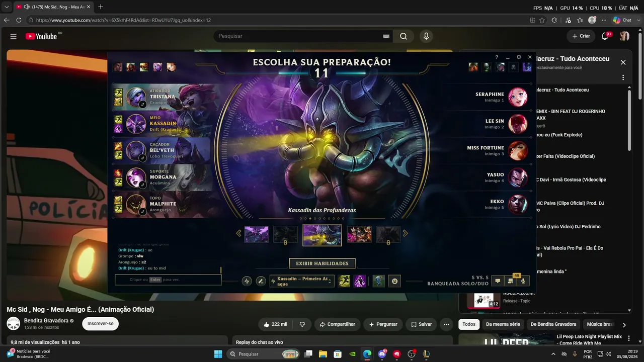Go back in the browser
This screenshot has width=644, height=362.
pos(7,20)
